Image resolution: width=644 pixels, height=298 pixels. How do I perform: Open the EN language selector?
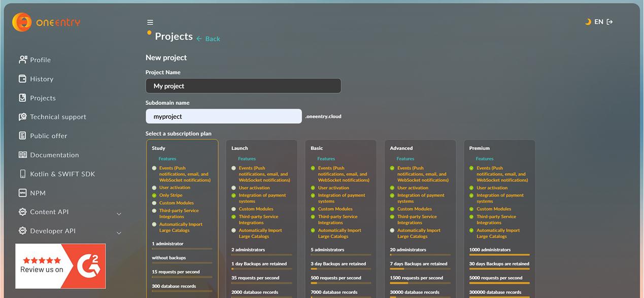tap(599, 22)
